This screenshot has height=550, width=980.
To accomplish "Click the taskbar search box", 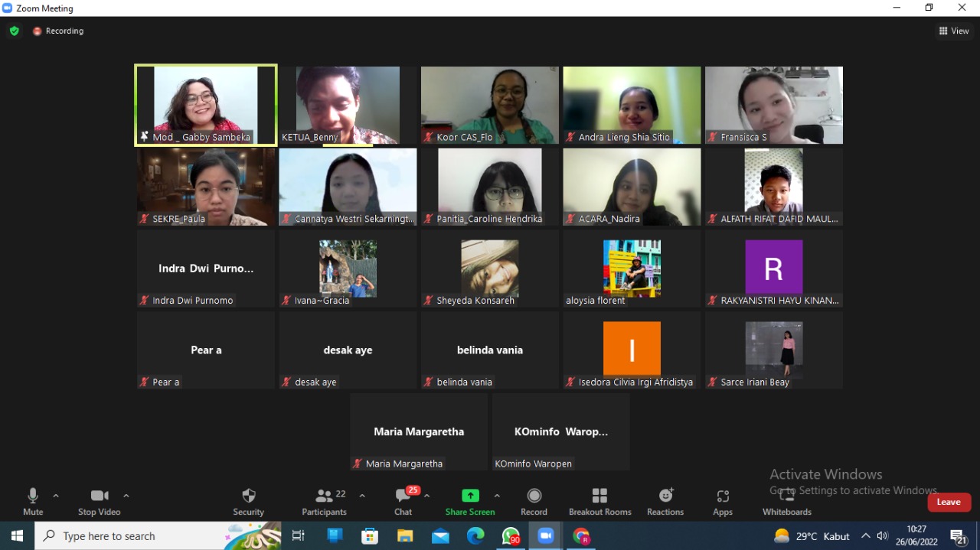I will [158, 536].
